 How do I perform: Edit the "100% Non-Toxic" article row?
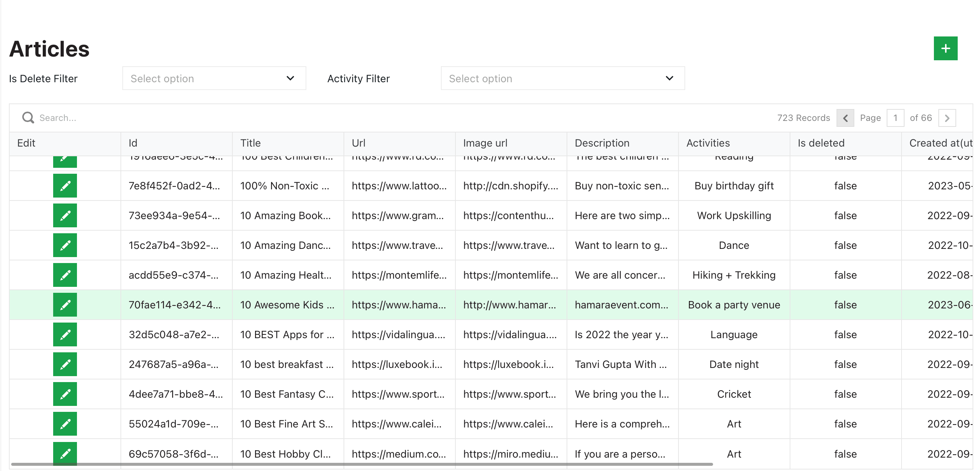pos(65,185)
